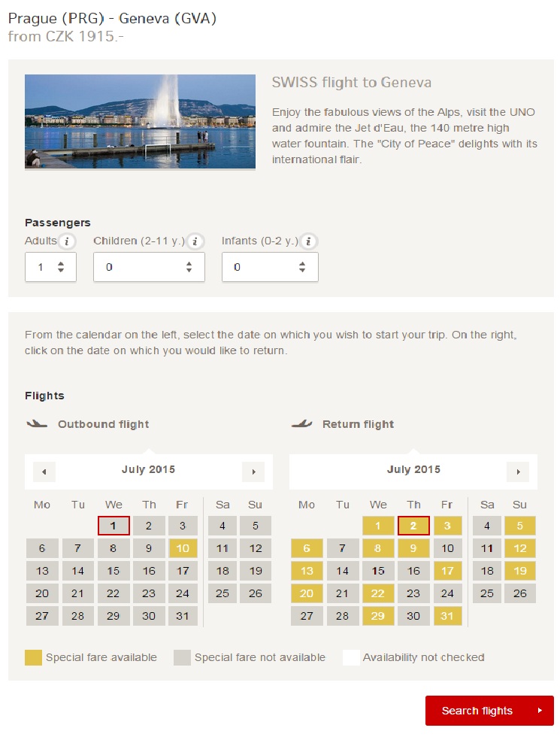The image size is (560, 737).
Task: Select July 1 in outbound calendar
Action: 114,526
